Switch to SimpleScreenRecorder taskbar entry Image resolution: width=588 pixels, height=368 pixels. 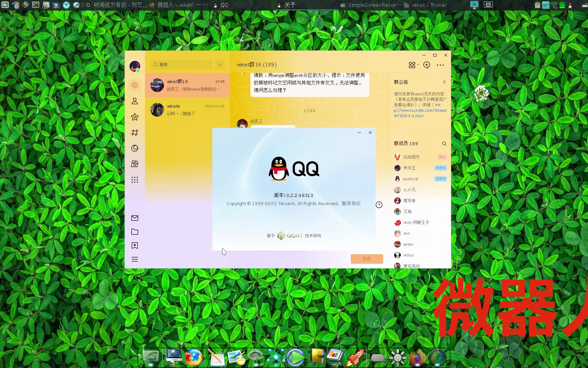pyautogui.click(x=371, y=5)
